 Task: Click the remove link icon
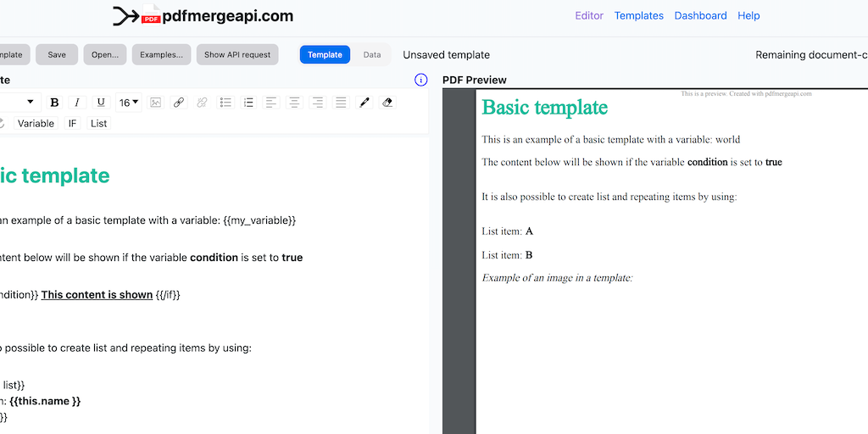(202, 103)
